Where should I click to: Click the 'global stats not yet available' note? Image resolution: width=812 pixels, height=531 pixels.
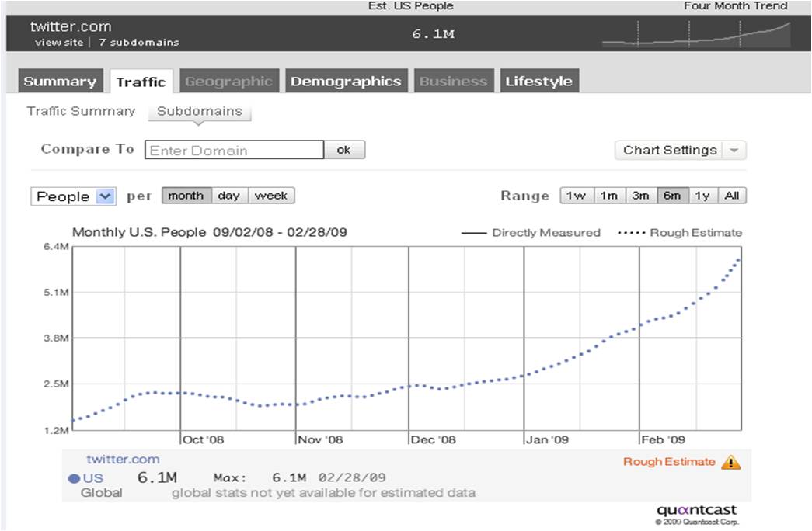coord(324,493)
